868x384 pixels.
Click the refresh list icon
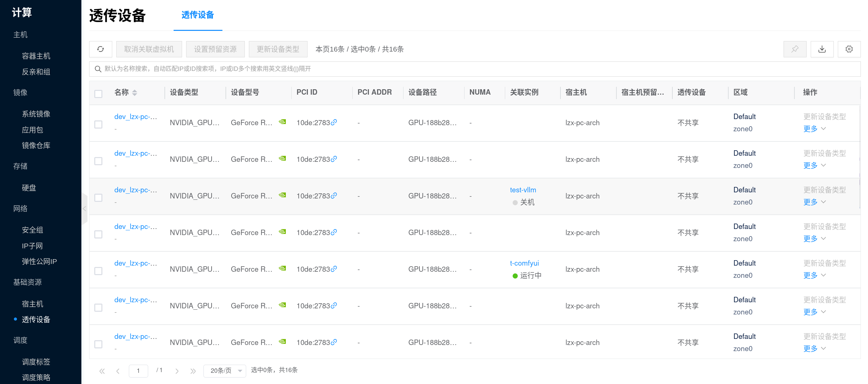(x=100, y=49)
